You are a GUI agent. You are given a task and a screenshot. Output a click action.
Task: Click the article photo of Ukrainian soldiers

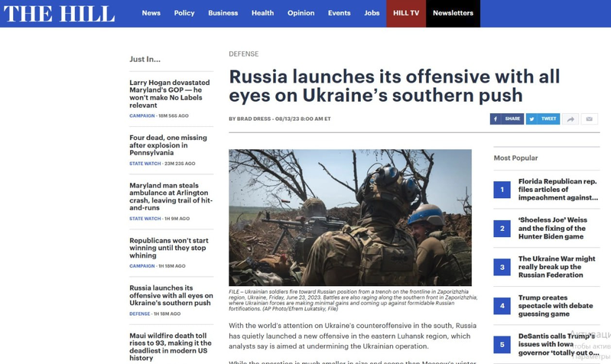tap(350, 217)
